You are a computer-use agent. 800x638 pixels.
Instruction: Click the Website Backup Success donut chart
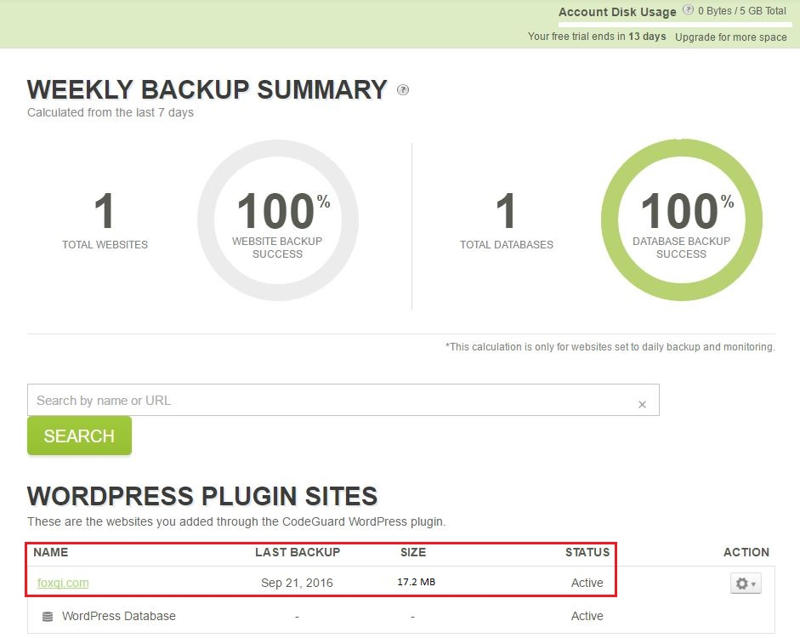pos(277,221)
